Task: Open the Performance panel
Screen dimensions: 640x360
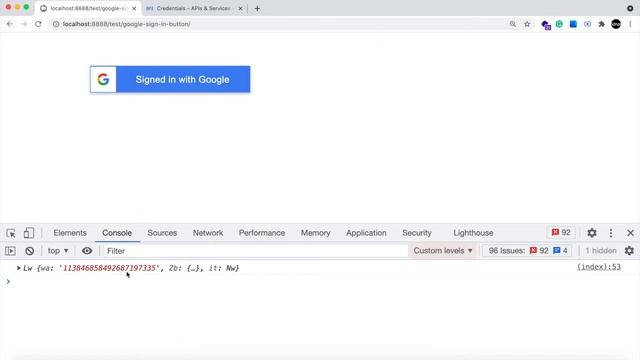Action: click(262, 233)
